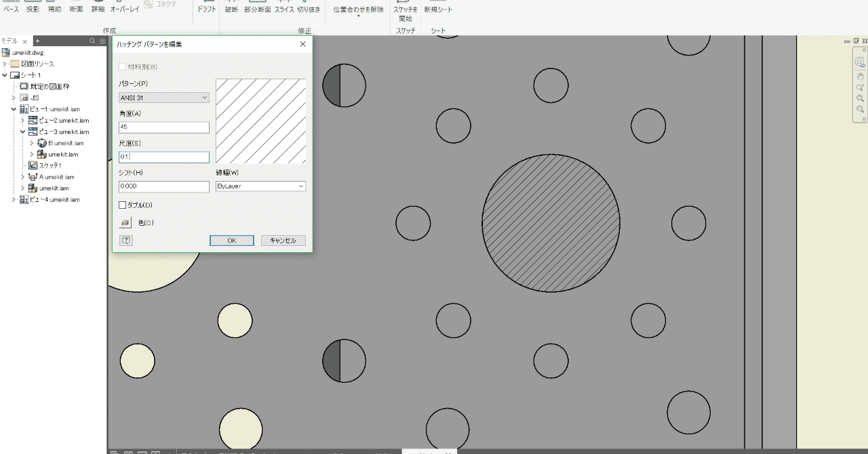Viewport: 868px width, 454px height.
Task: Click the hatch color picker icon
Action: (125, 222)
